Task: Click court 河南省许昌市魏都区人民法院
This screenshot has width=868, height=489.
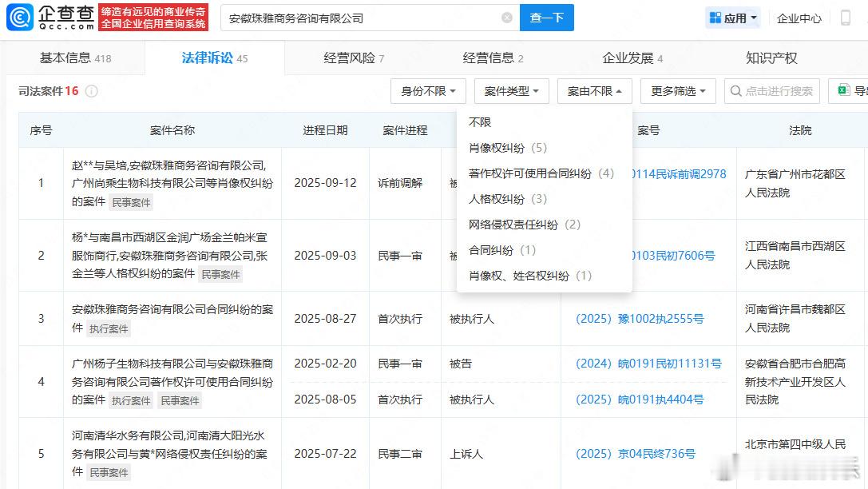Action: (795, 319)
